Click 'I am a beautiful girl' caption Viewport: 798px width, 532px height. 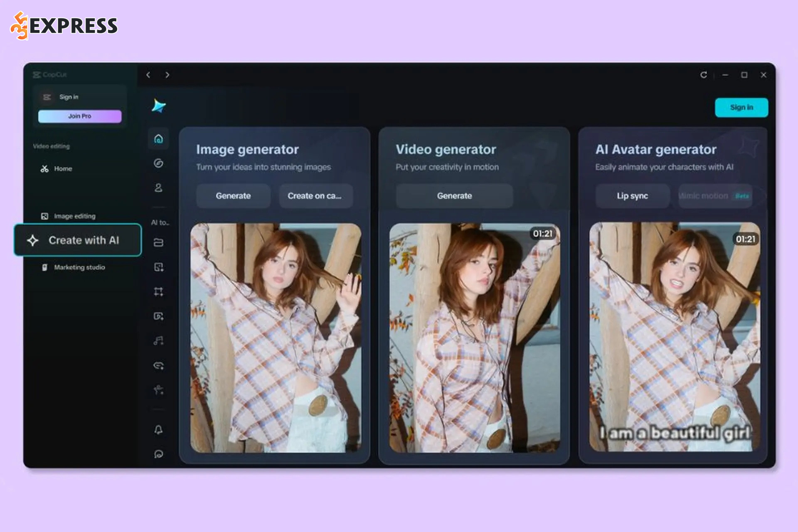tap(675, 433)
